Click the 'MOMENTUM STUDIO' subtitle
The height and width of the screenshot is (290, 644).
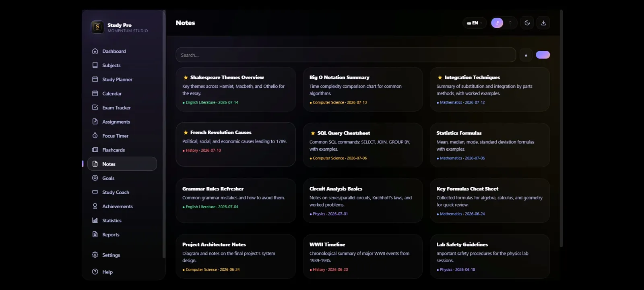(x=128, y=31)
